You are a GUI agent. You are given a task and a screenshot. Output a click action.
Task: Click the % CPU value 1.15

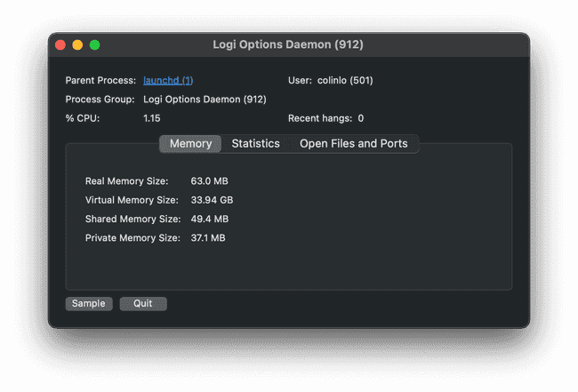152,118
